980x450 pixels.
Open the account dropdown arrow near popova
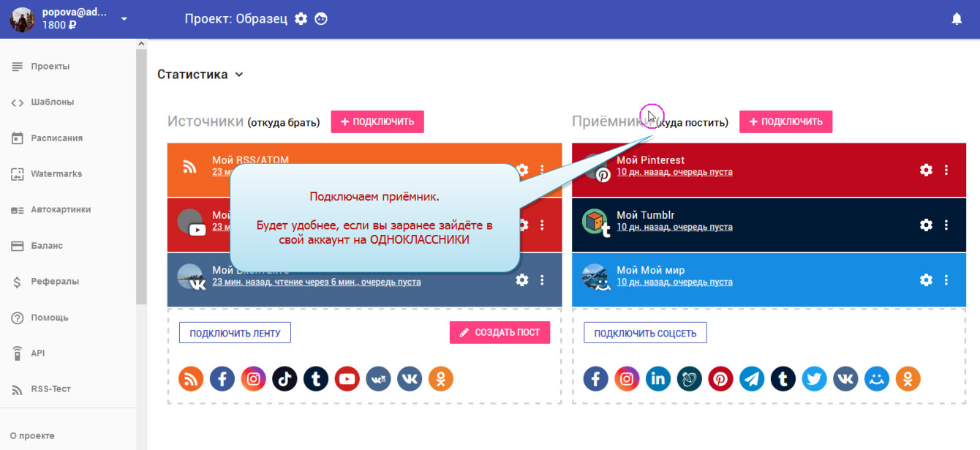[x=124, y=19]
